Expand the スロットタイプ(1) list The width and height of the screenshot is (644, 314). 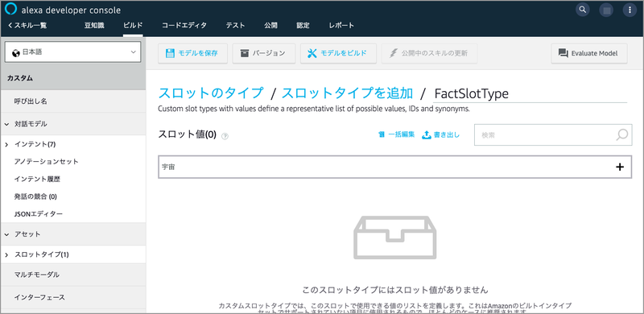[x=6, y=254]
